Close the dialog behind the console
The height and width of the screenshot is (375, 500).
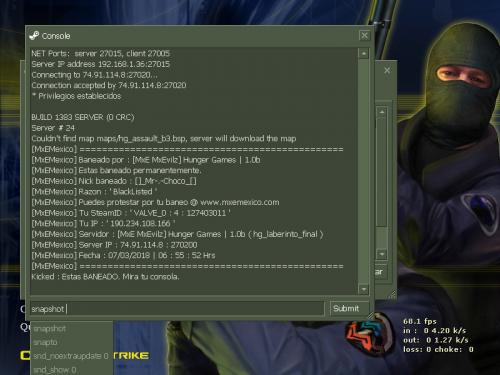coord(387,70)
